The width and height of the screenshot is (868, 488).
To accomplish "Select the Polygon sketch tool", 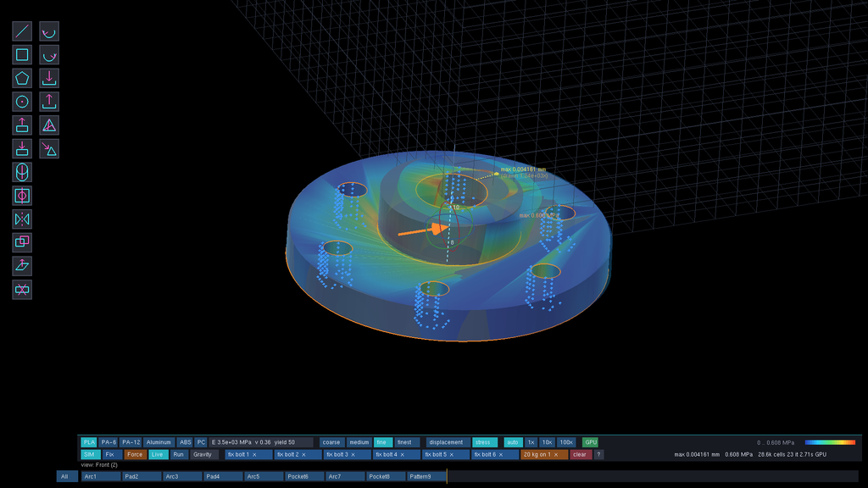I will pos(22,79).
